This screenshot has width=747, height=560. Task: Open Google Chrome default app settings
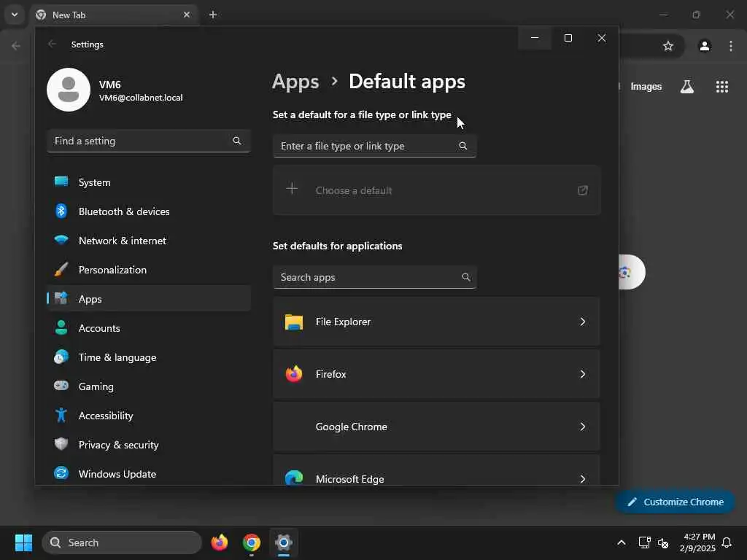click(436, 426)
